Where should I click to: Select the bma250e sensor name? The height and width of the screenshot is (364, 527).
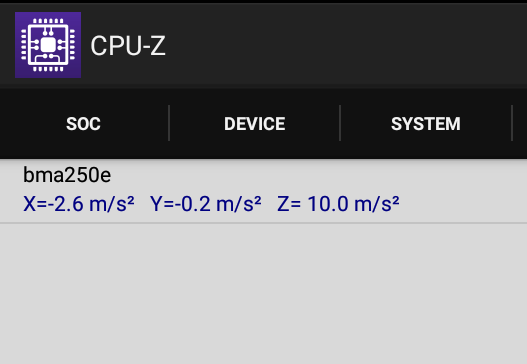point(67,175)
